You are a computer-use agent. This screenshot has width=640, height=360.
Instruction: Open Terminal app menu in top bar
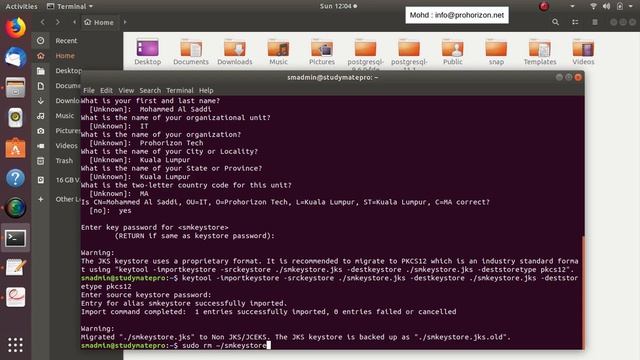point(70,6)
